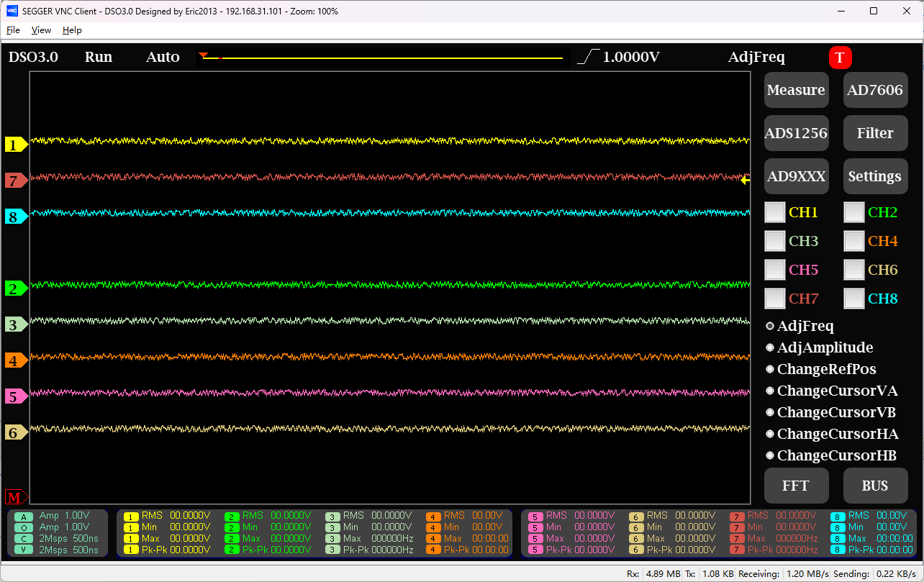Screen dimensions: 924x582
Task: Click the orange channel 4 marker
Action: click(x=15, y=360)
